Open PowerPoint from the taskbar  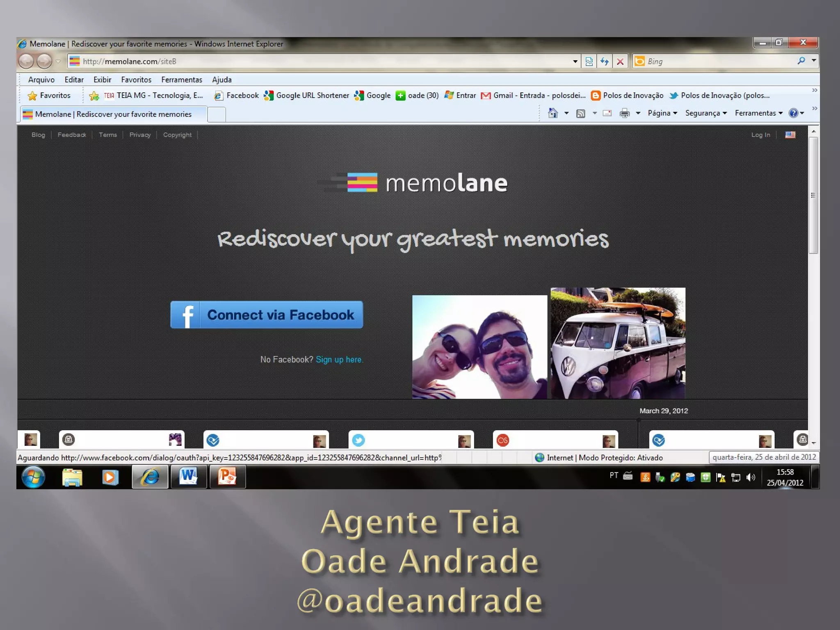click(x=228, y=477)
